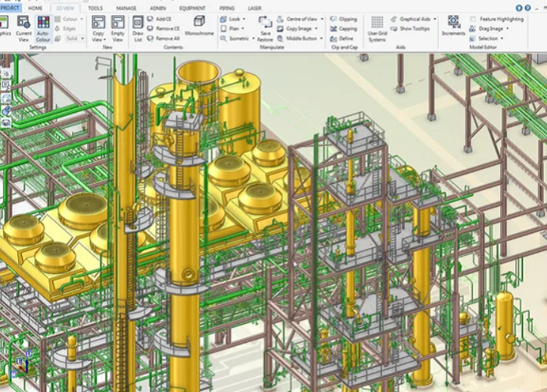Click the Manipulate group label

(272, 47)
